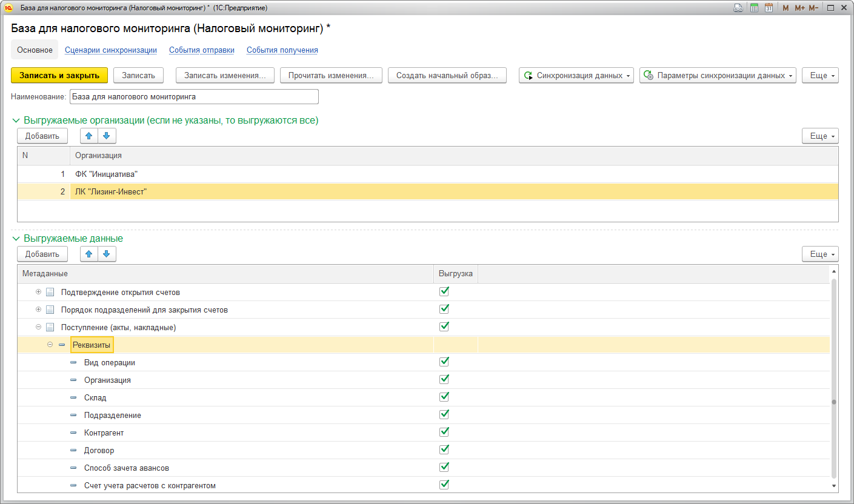854x504 pixels.
Task: Move exported data row down with the arrow
Action: tap(106, 254)
